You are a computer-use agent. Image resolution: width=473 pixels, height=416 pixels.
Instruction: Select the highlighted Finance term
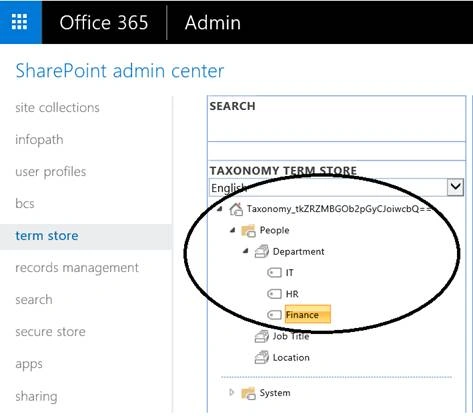[x=308, y=314]
